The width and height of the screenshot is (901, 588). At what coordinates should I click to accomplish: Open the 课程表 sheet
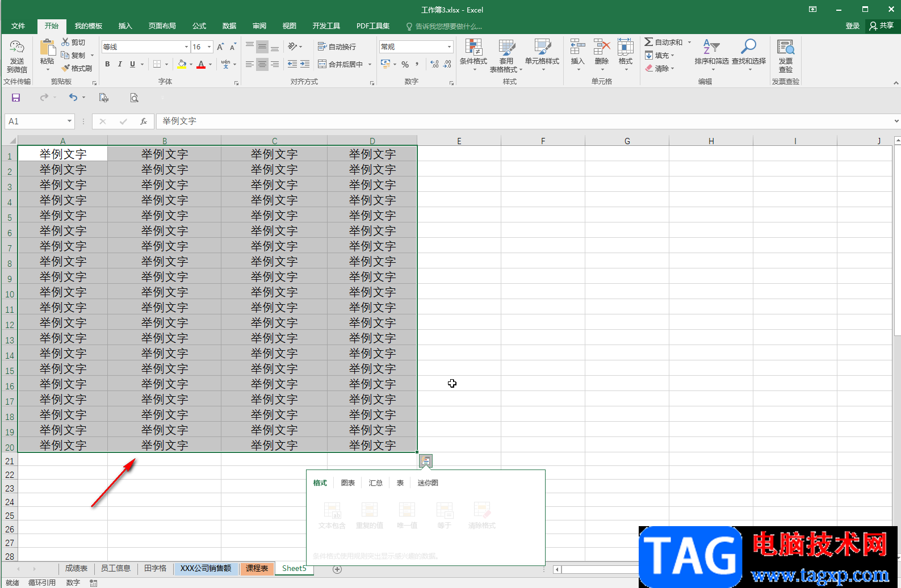point(257,568)
